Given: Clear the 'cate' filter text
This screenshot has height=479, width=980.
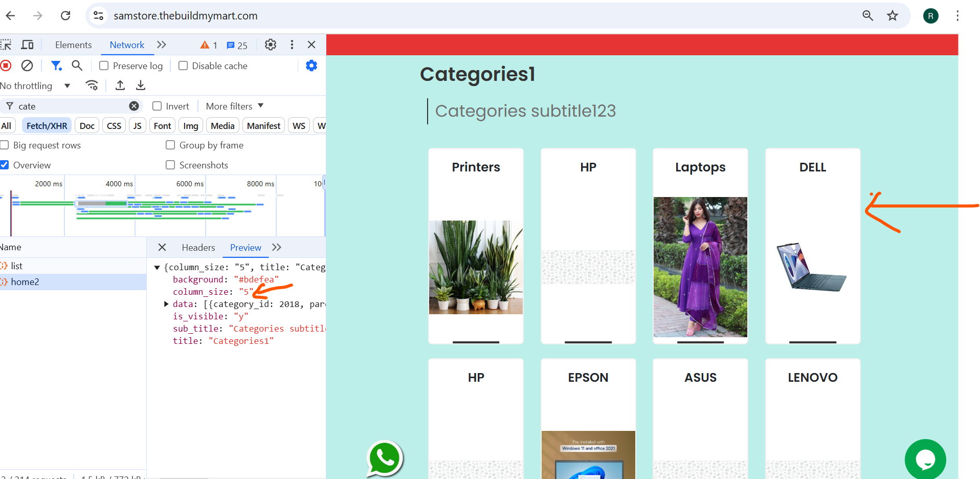Looking at the screenshot, I should 134,106.
